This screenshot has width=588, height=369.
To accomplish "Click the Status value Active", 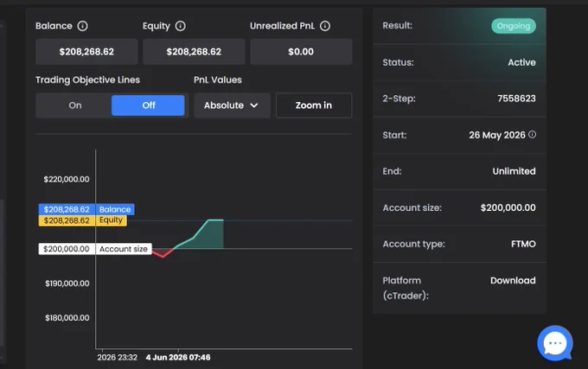I will coord(521,62).
